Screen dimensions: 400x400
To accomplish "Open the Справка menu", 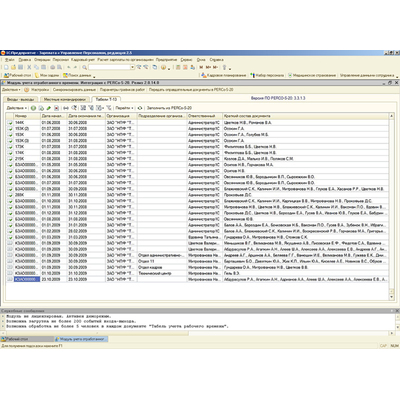I will [216, 60].
